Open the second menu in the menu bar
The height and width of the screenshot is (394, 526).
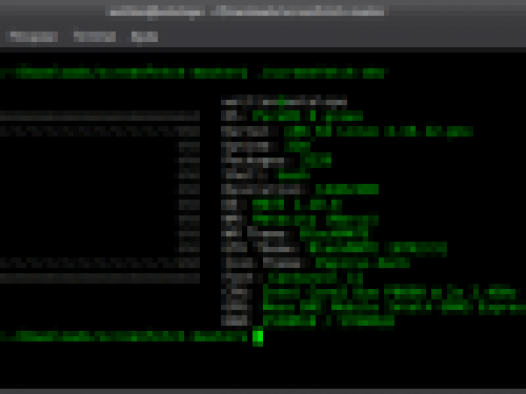pos(95,37)
